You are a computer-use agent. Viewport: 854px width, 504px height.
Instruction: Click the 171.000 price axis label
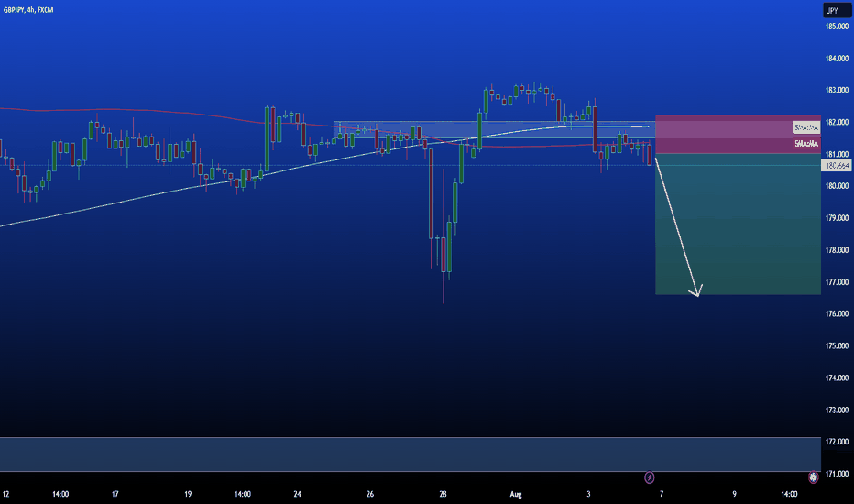pos(837,474)
